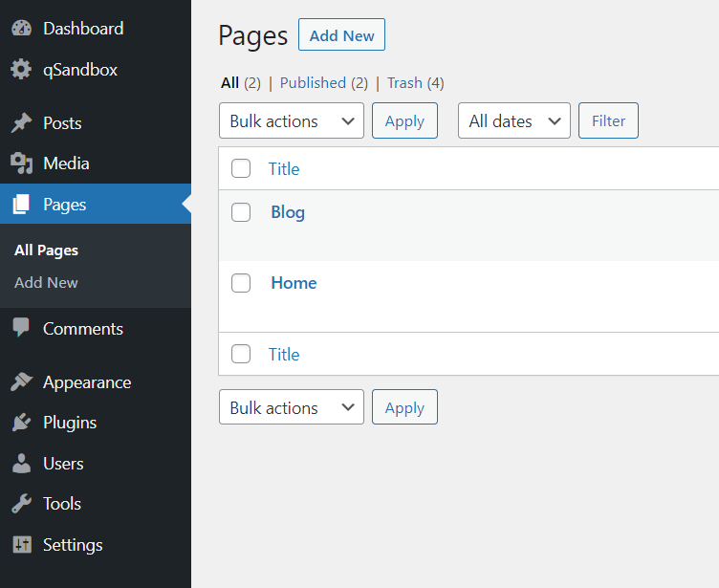Viewport: 719px width, 588px height.
Task: Open the Dashboard menu item
Action: [96, 29]
